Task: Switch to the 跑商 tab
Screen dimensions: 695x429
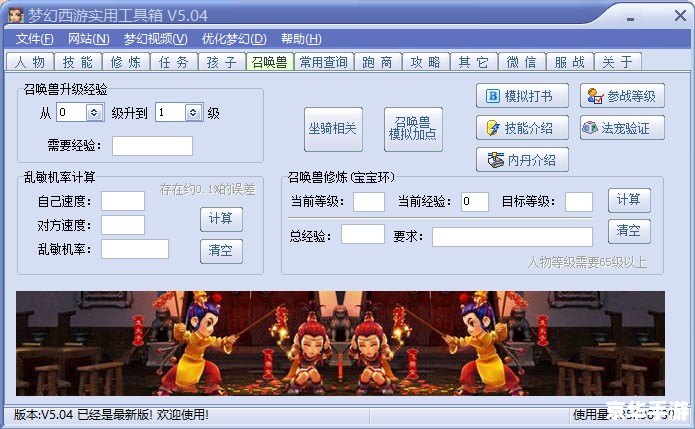Action: click(x=378, y=62)
